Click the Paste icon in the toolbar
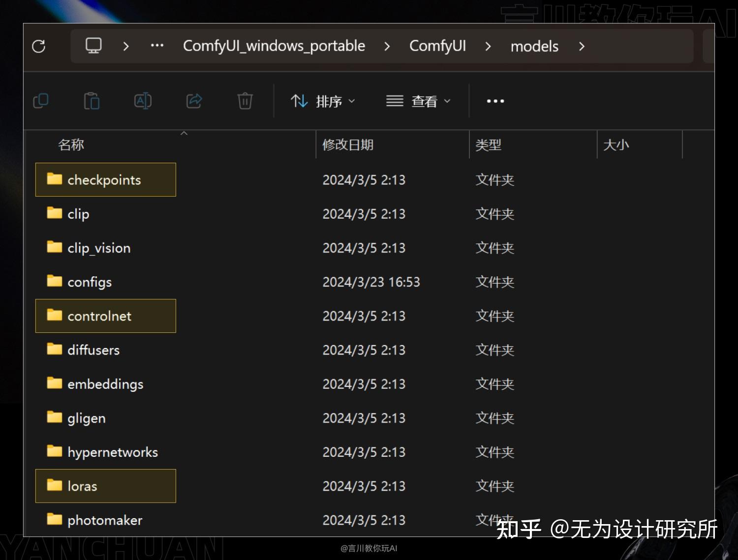This screenshot has width=738, height=560. (x=92, y=101)
